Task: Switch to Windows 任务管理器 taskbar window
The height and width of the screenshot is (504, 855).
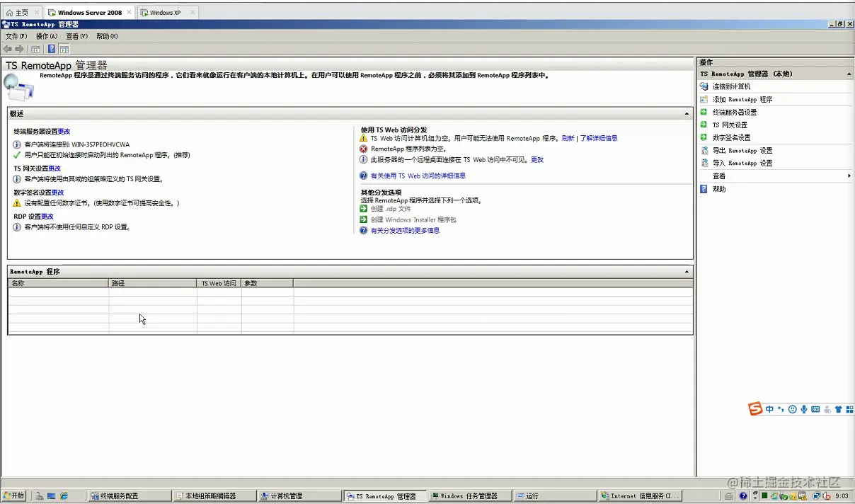Action: 470,496
